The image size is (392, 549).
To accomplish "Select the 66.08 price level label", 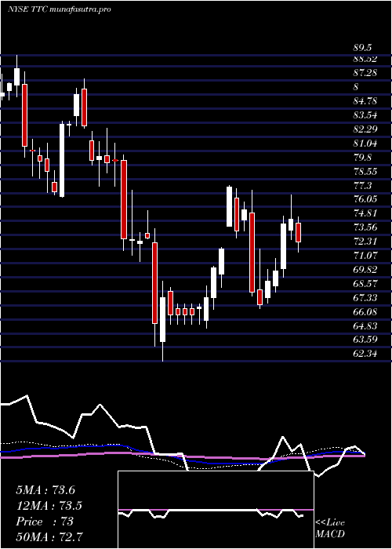I will (x=365, y=311).
